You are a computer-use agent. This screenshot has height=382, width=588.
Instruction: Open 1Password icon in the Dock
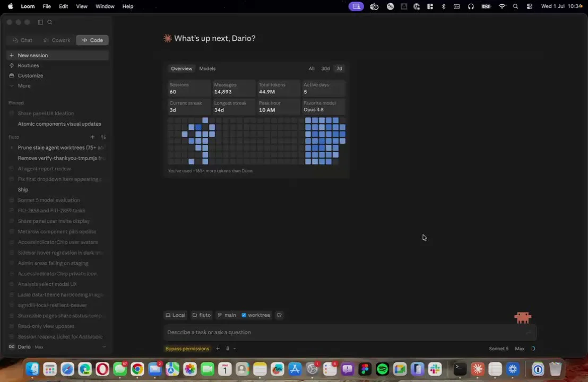538,369
